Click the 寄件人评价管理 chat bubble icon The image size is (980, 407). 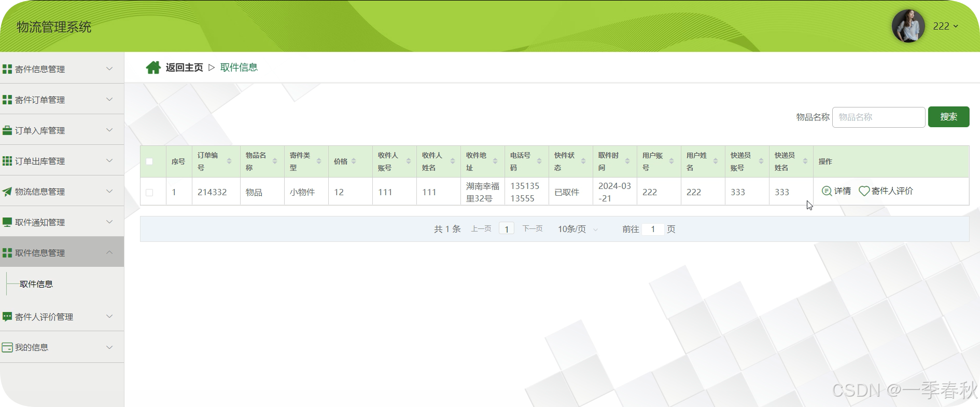pos(7,317)
